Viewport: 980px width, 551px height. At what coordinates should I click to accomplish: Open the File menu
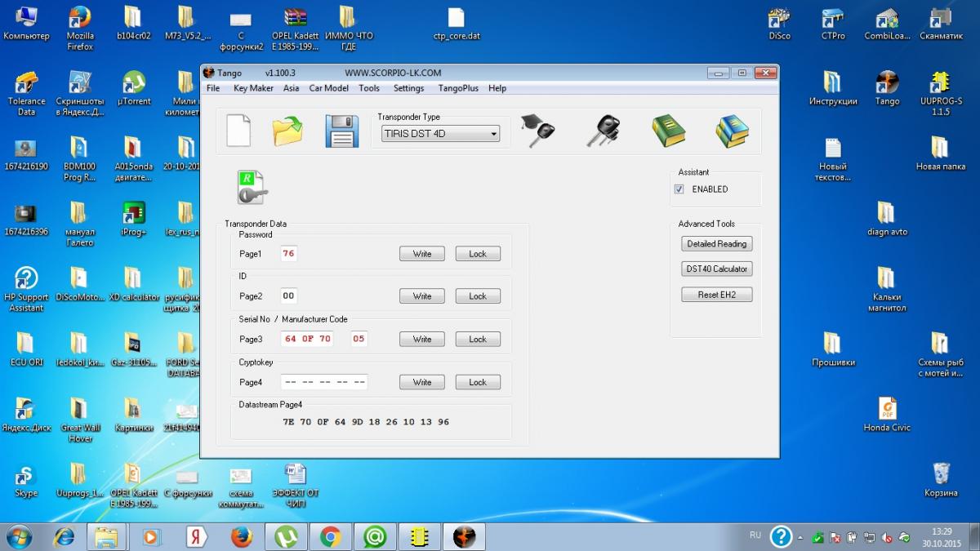tap(213, 88)
